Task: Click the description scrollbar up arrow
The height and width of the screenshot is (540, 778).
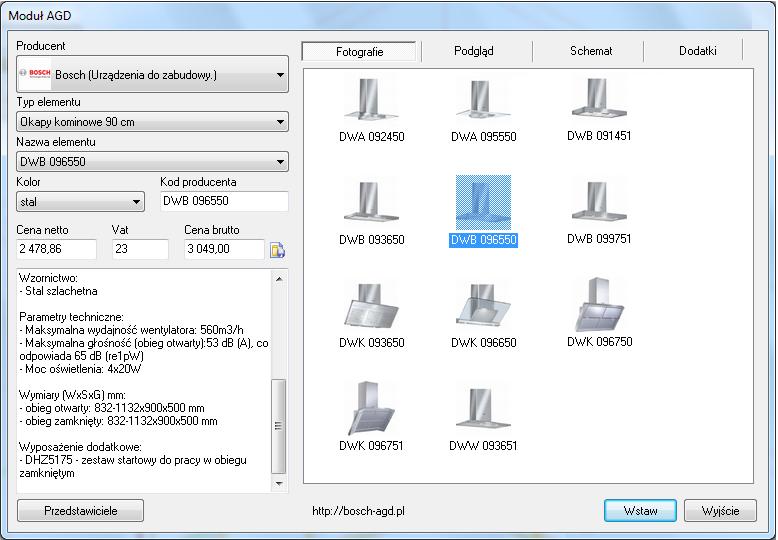Action: [x=279, y=279]
